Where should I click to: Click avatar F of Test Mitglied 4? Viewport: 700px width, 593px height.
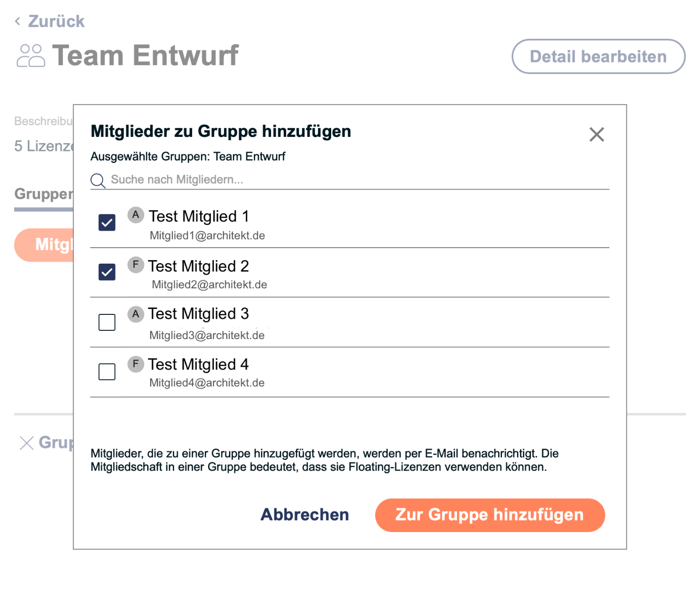click(136, 364)
